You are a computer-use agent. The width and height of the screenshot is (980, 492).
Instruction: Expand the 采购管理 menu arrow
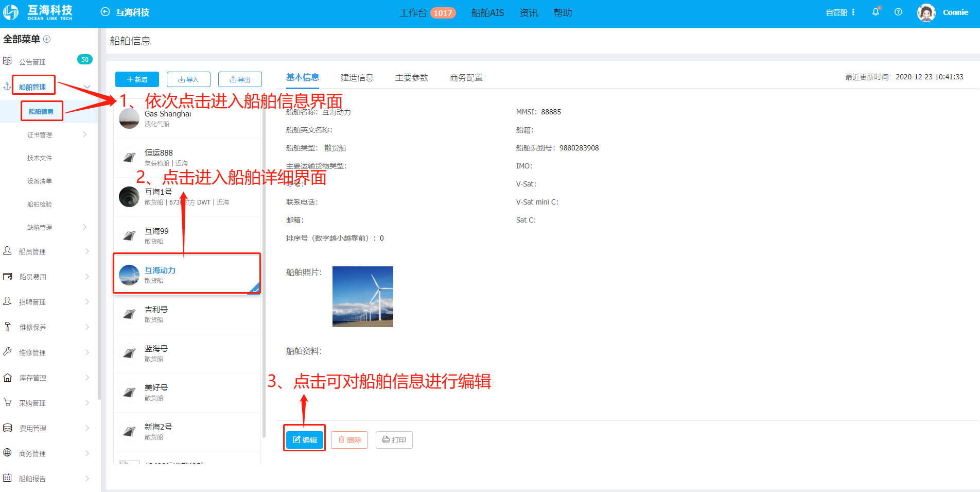87,403
